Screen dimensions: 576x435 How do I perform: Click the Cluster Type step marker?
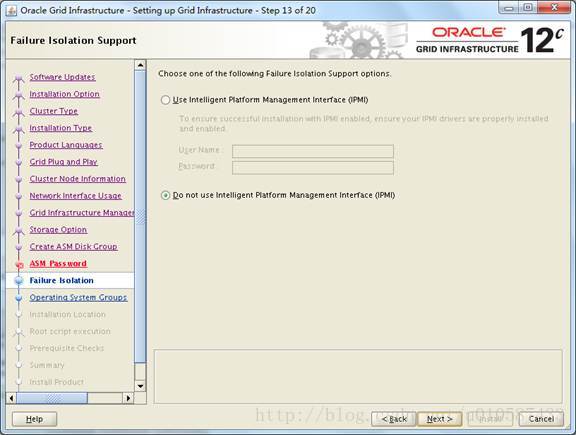[x=19, y=112]
